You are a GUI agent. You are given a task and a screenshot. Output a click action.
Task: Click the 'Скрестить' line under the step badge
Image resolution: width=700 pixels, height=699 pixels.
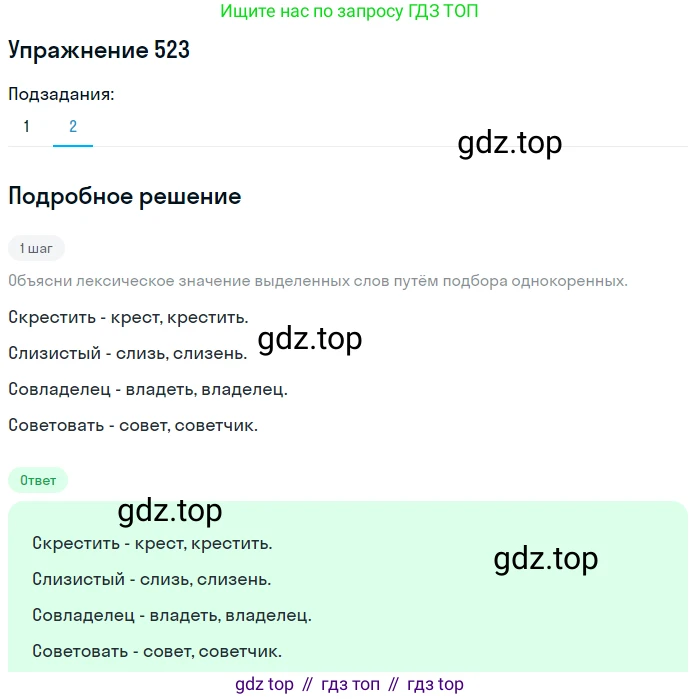(x=127, y=317)
